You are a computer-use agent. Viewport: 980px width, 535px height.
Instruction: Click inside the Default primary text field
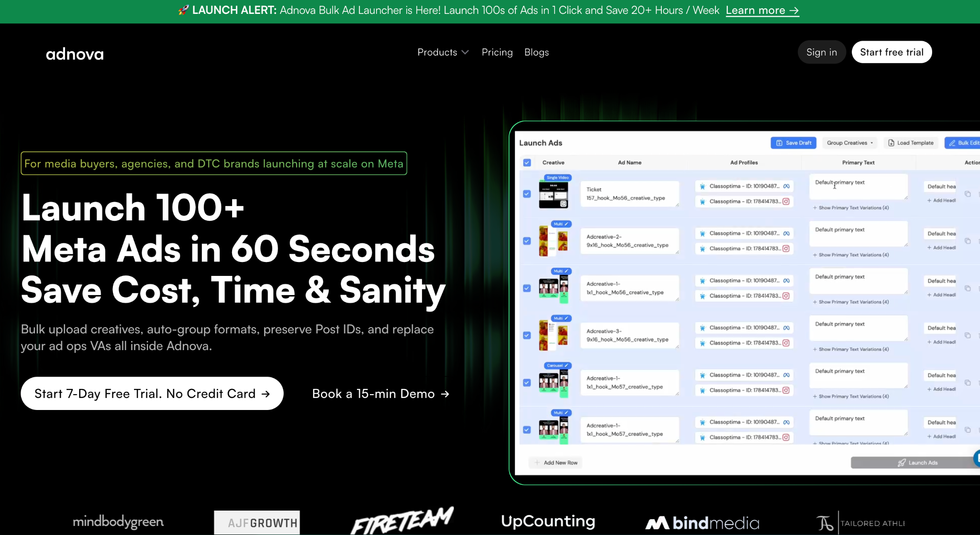[857, 186]
